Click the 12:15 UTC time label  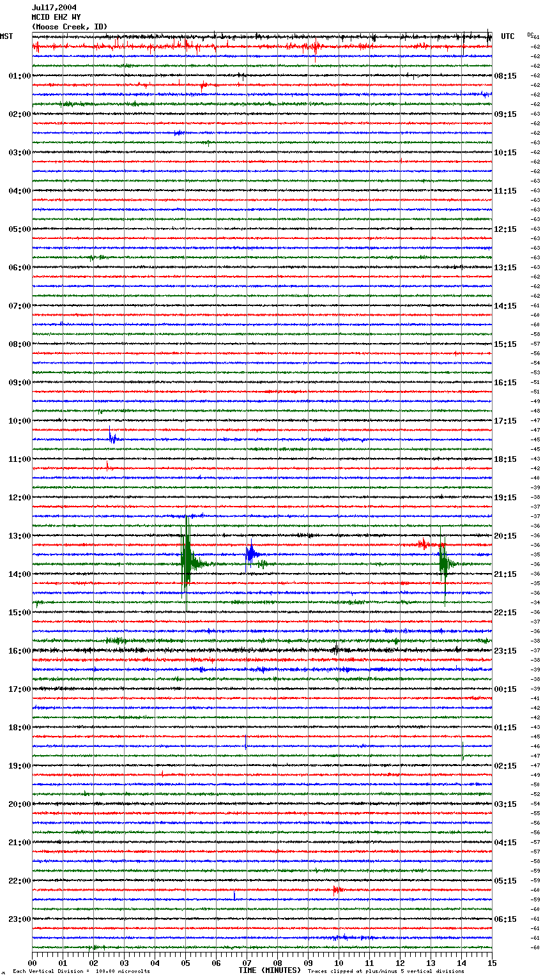(x=505, y=229)
